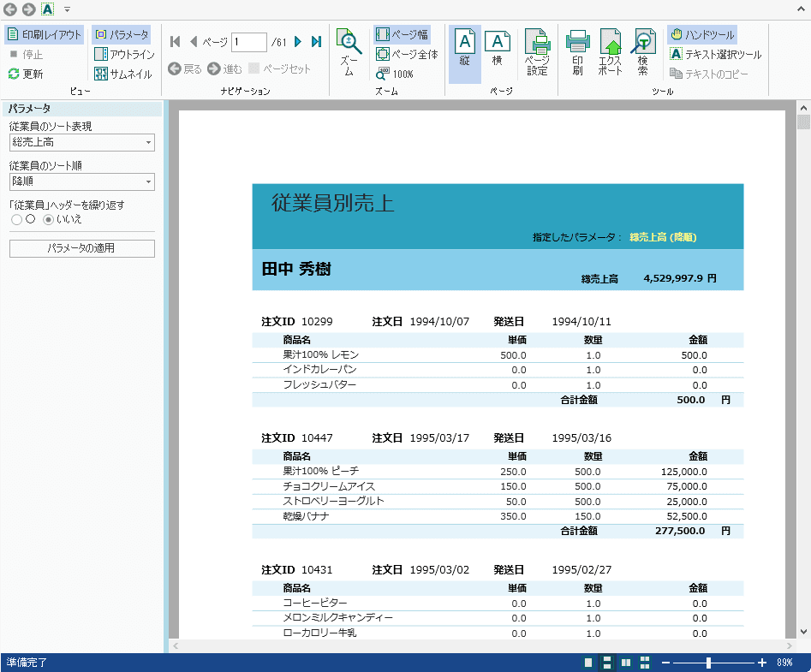Viewport: 811px width, 672px height.
Task: Toggle the パラメータ panel button
Action: [122, 34]
